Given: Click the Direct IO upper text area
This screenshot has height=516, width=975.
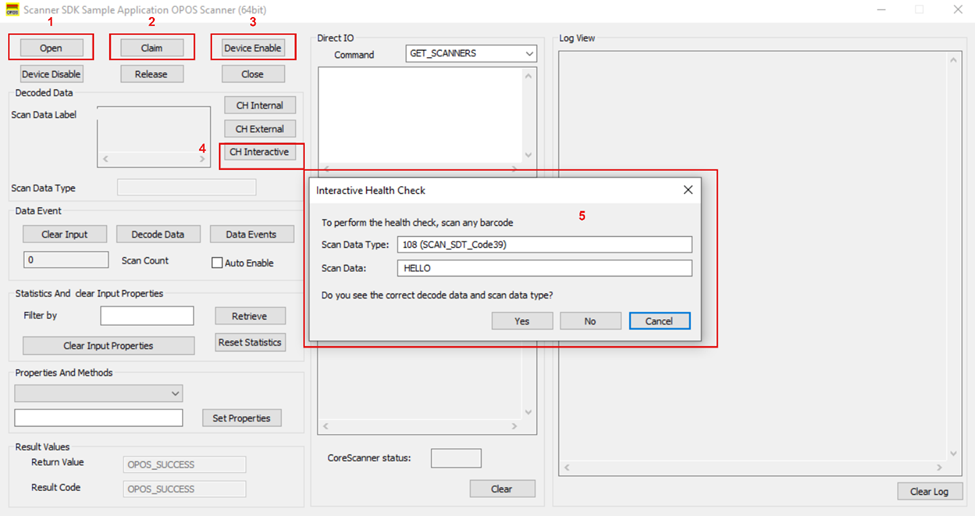Looking at the screenshot, I should pyautogui.click(x=420, y=115).
